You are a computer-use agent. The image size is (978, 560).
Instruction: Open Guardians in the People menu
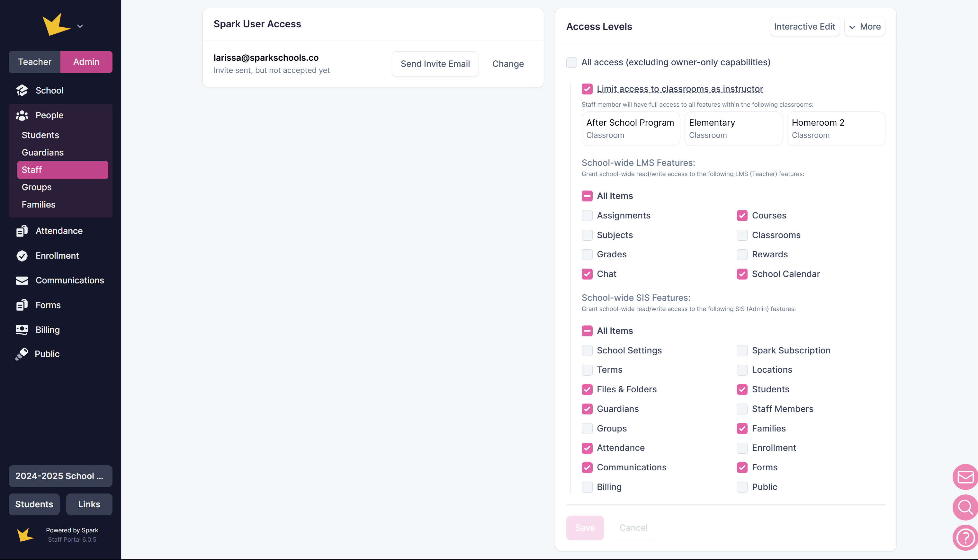tap(43, 152)
